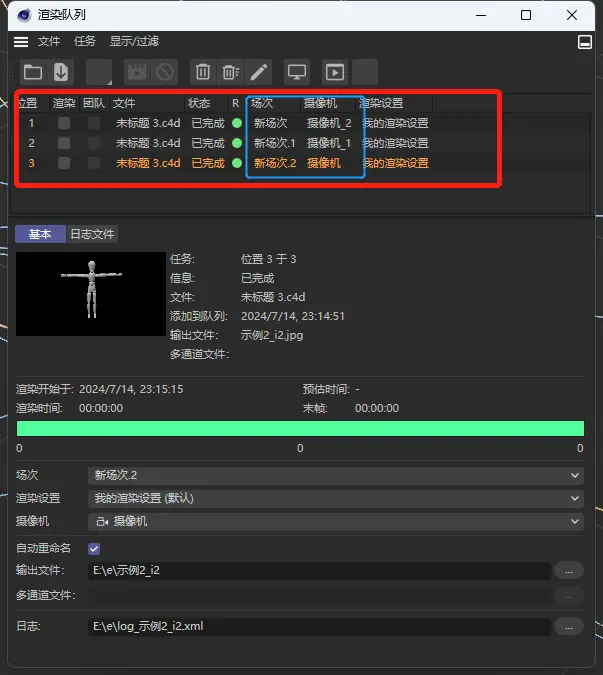Expand the 场次 dropdown
The width and height of the screenshot is (603, 675).
335,475
